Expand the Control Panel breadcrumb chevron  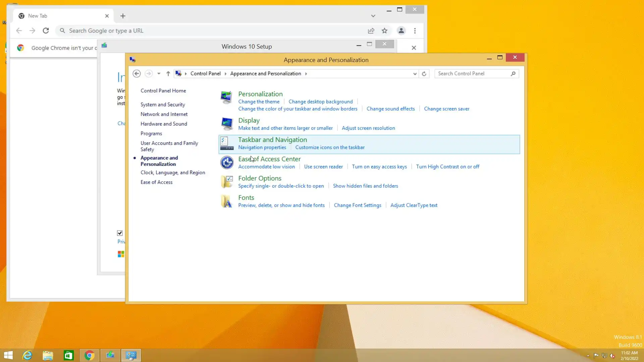(x=225, y=74)
